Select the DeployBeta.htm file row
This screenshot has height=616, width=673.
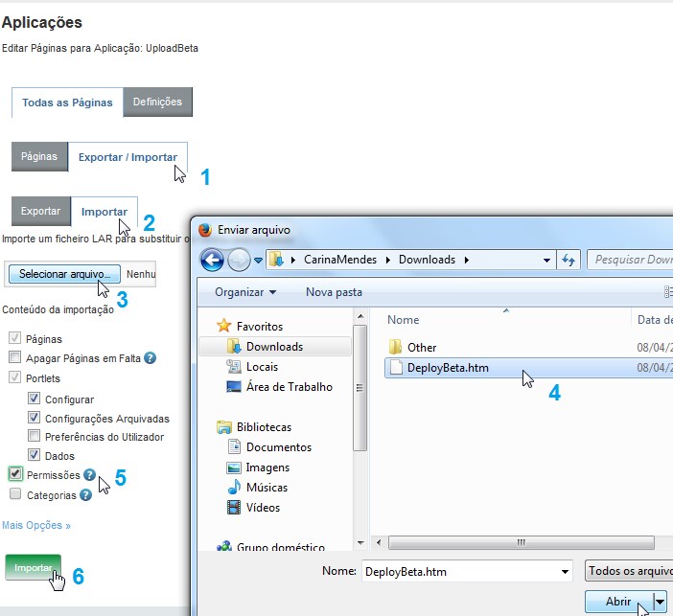click(x=529, y=368)
